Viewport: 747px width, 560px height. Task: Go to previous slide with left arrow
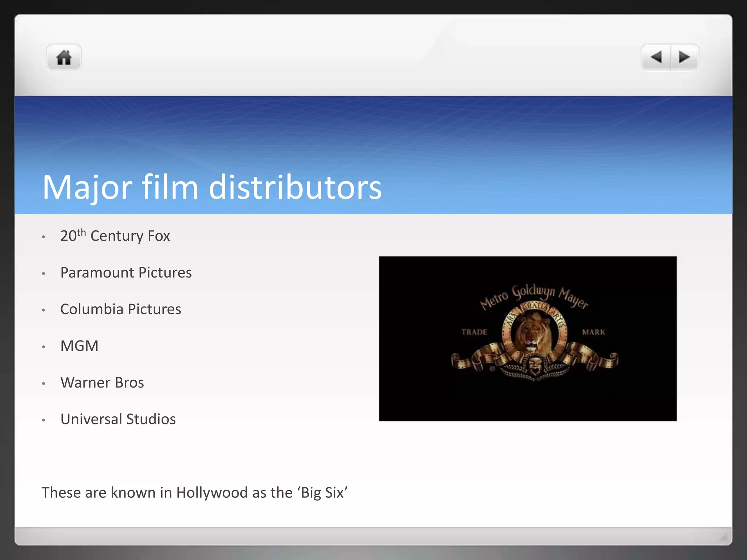[x=656, y=57]
